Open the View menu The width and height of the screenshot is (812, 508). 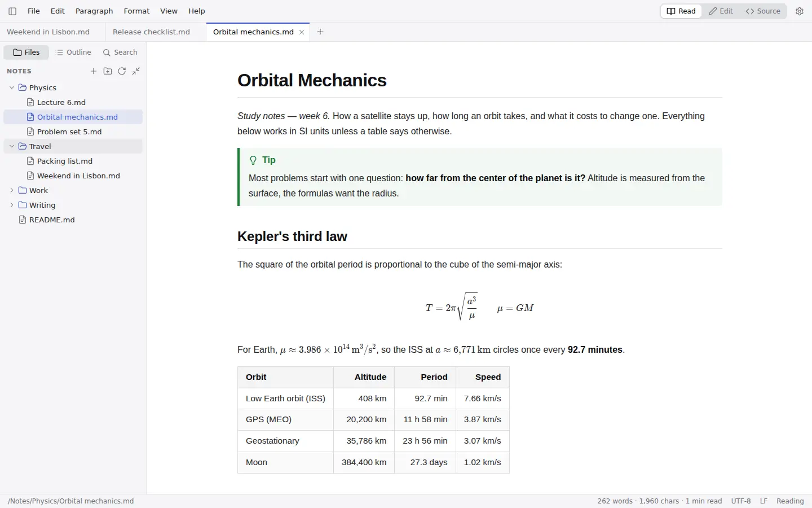point(169,11)
